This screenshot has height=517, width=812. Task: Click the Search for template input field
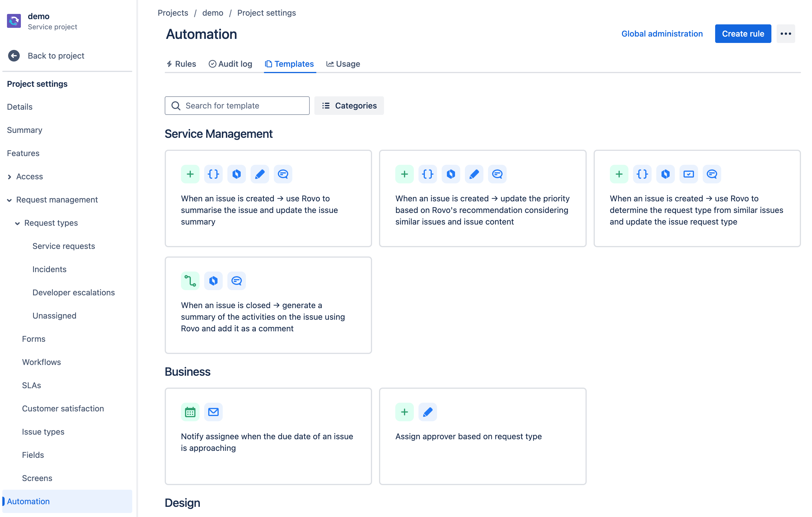(237, 106)
